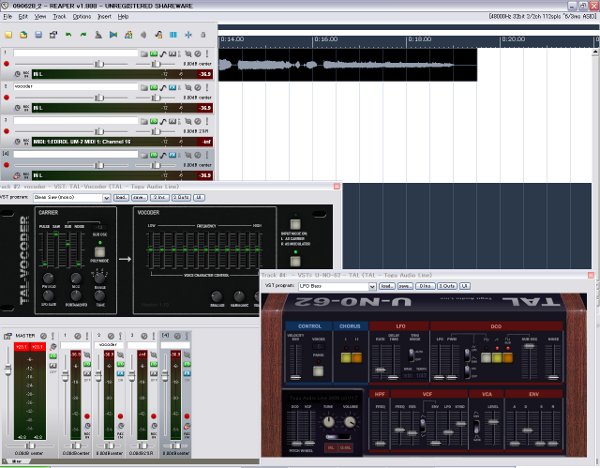Open the vocoder track envelope curve icon
The width and height of the screenshot is (600, 468).
[163, 88]
